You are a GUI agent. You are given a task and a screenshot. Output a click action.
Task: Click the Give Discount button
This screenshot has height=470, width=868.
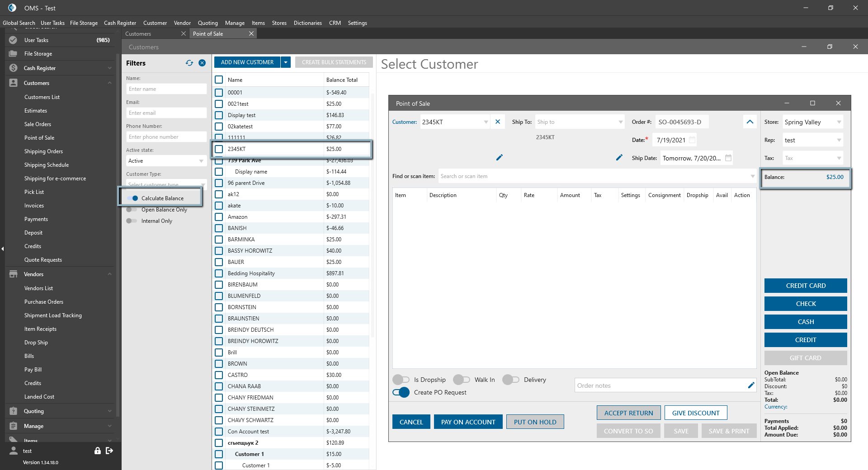695,413
